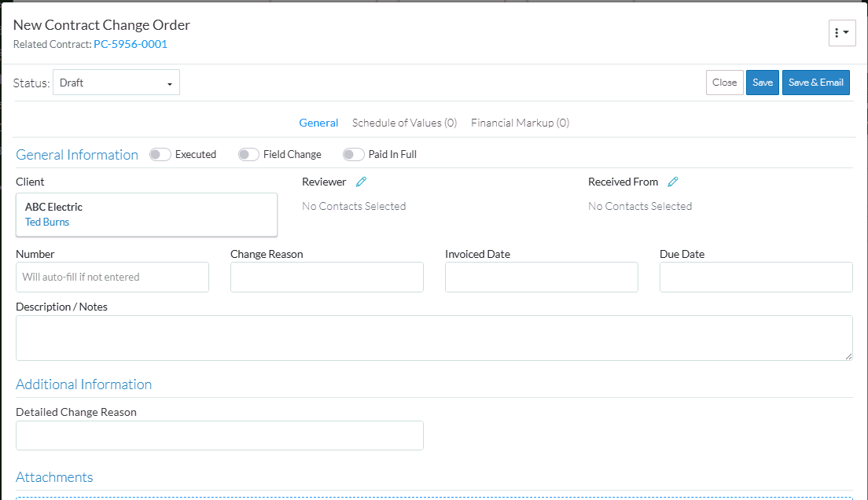The width and height of the screenshot is (868, 500).
Task: Open the Status dropdown
Action: 116,83
